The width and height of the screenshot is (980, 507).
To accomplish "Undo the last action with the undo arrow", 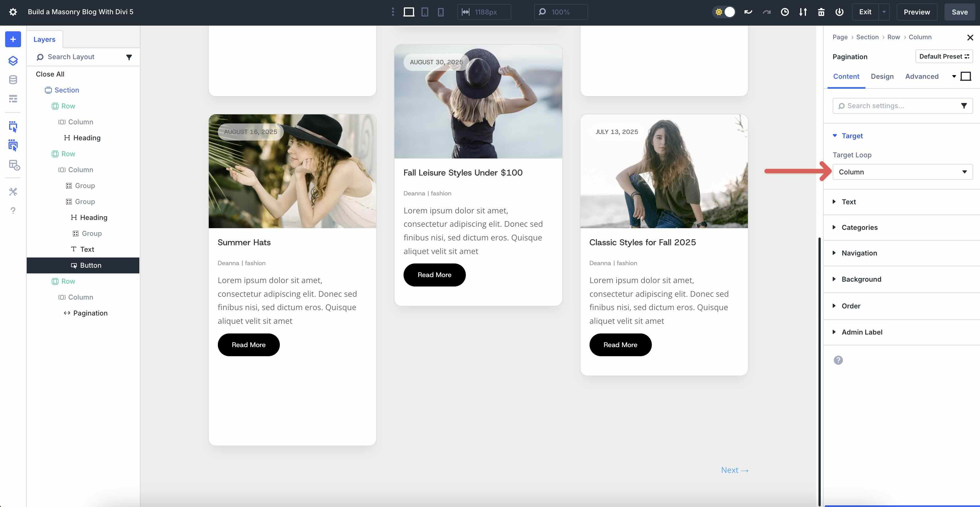I will 748,12.
